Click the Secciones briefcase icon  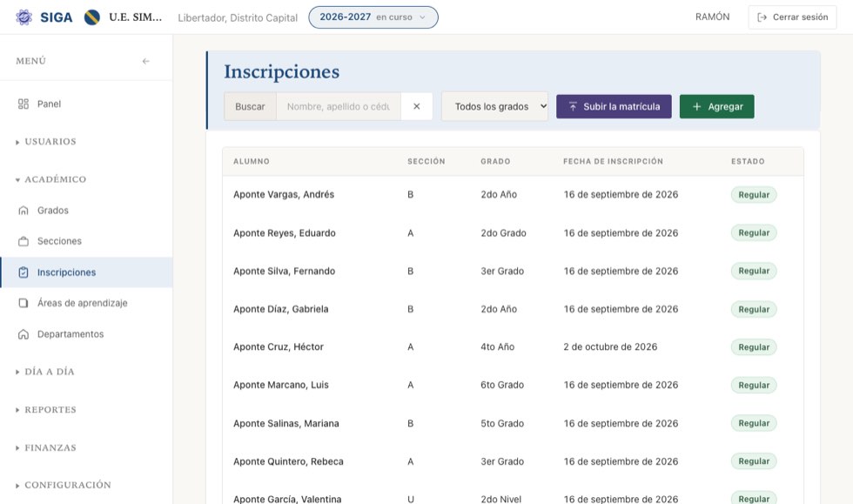click(x=24, y=241)
